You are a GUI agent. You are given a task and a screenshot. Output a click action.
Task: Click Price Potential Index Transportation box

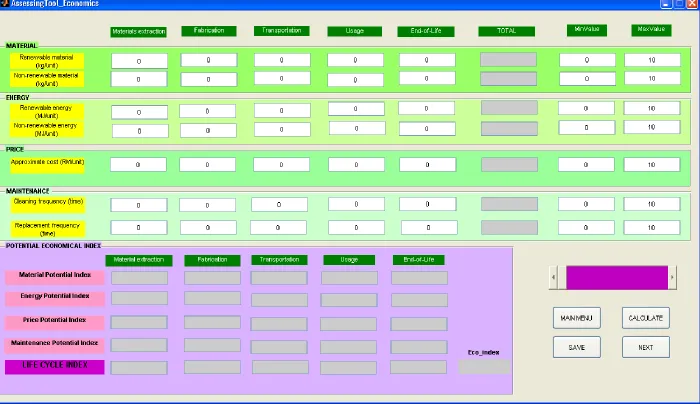pos(279,324)
